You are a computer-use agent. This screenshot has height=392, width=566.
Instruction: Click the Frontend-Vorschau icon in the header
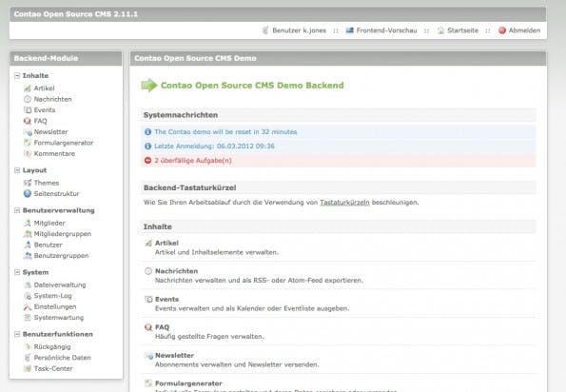pyautogui.click(x=349, y=30)
